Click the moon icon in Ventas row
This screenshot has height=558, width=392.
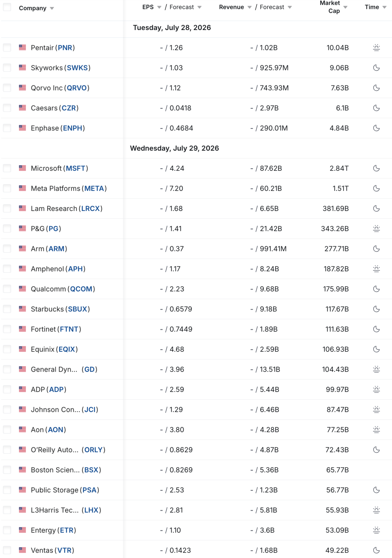(x=376, y=550)
